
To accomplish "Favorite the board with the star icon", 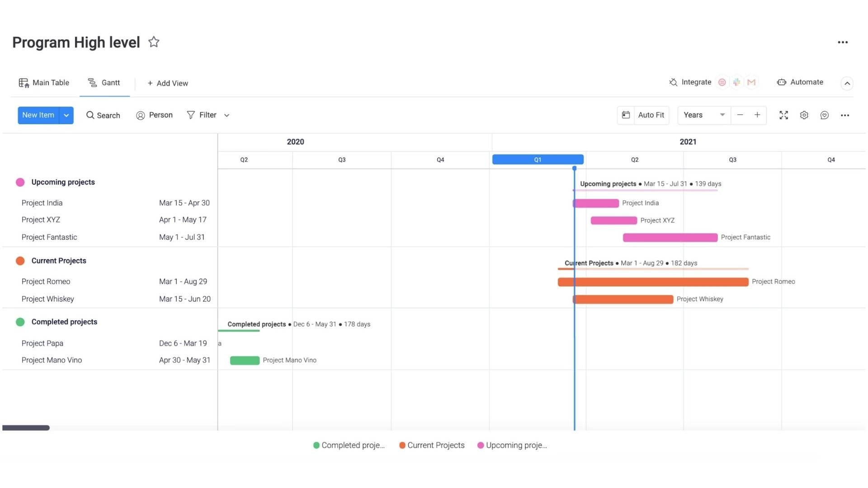I will 154,42.
